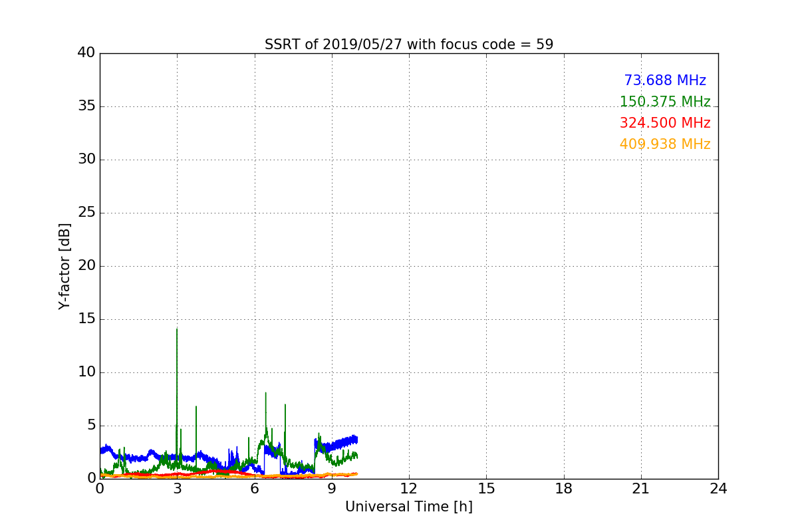Click the x-axis tick label 18
This screenshot has height=532, width=798.
pos(564,489)
